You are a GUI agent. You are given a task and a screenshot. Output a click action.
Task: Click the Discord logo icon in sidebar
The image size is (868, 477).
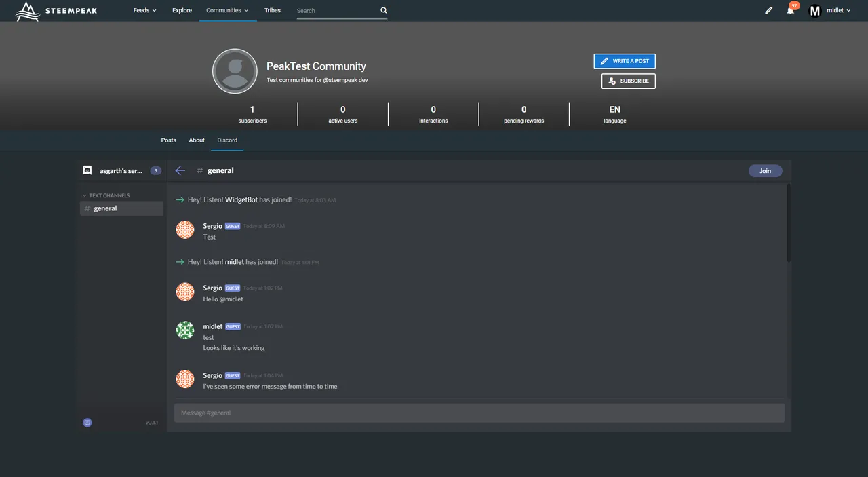[x=87, y=170]
